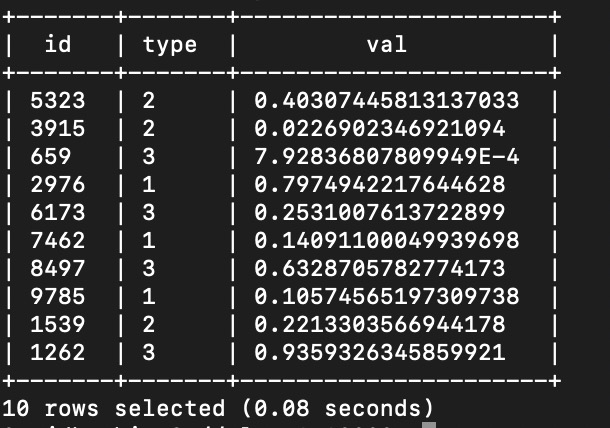The image size is (610, 428).
Task: Click the "type" column header
Action: coord(169,44)
